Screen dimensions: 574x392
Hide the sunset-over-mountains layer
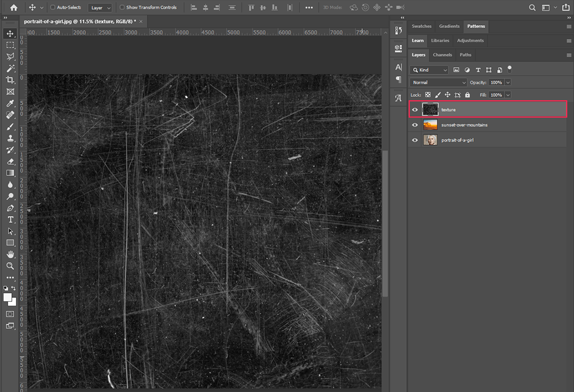click(415, 125)
